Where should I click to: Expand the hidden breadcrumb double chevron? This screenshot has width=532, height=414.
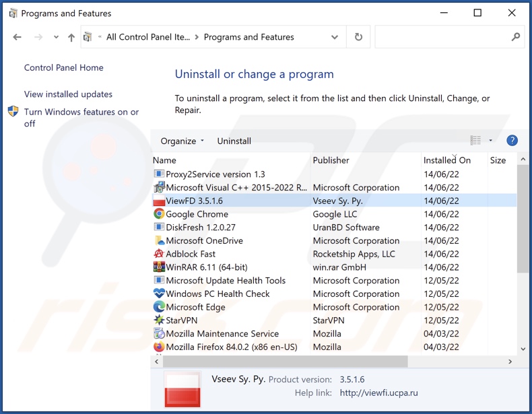click(x=100, y=36)
